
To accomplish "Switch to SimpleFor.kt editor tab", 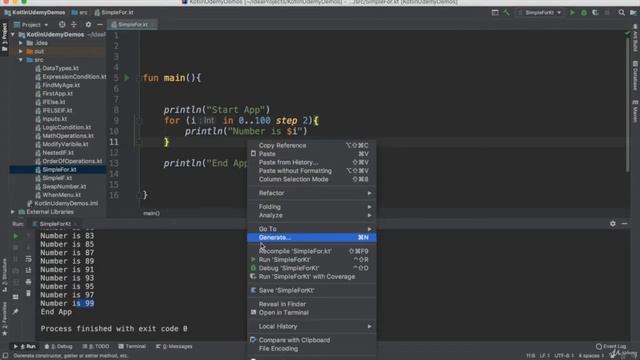I will (132, 24).
